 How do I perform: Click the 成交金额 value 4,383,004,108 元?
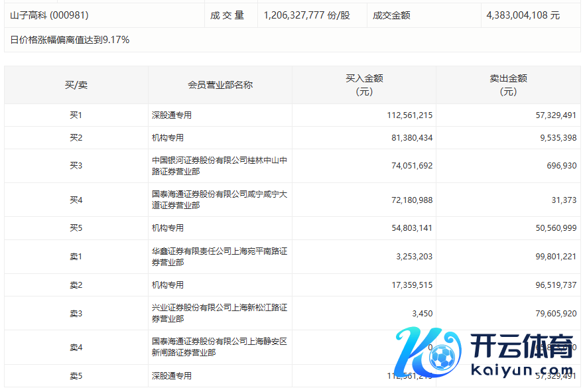523,15
